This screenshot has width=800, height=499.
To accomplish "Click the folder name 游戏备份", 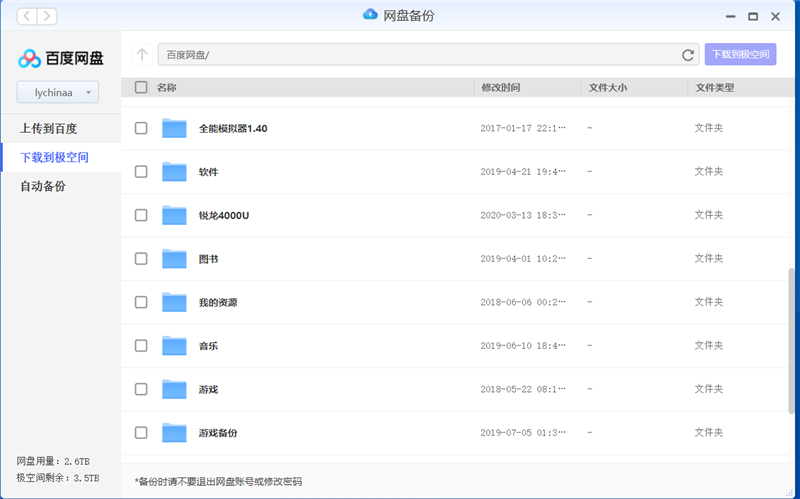I will pos(218,433).
